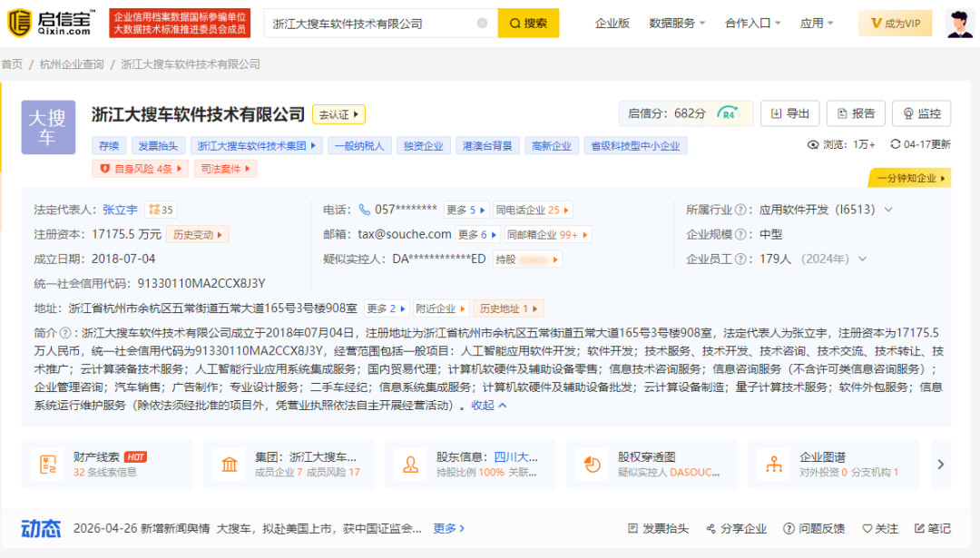Click help icon beside 所属行业
Screen dimensions: 980x558
coord(740,210)
